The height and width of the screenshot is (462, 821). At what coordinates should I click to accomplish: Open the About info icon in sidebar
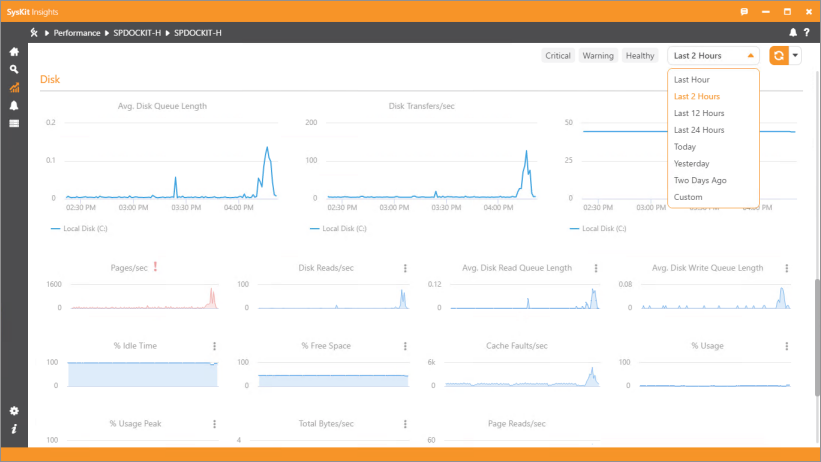click(x=14, y=429)
